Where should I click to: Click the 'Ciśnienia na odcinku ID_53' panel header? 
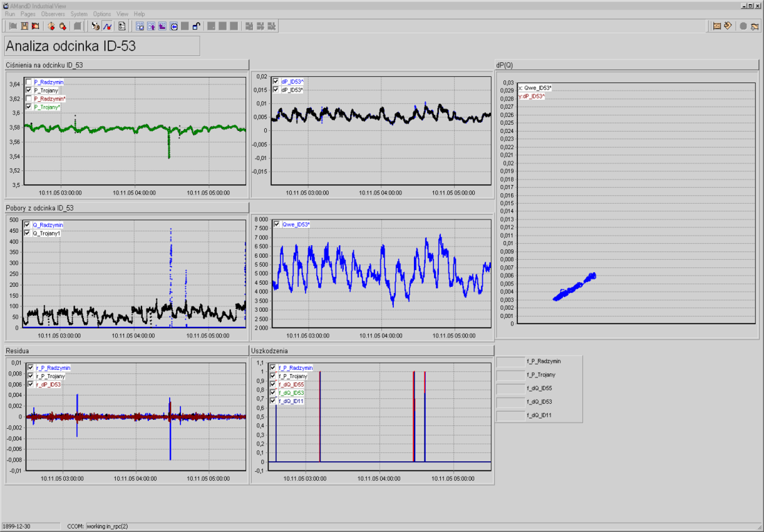click(127, 65)
